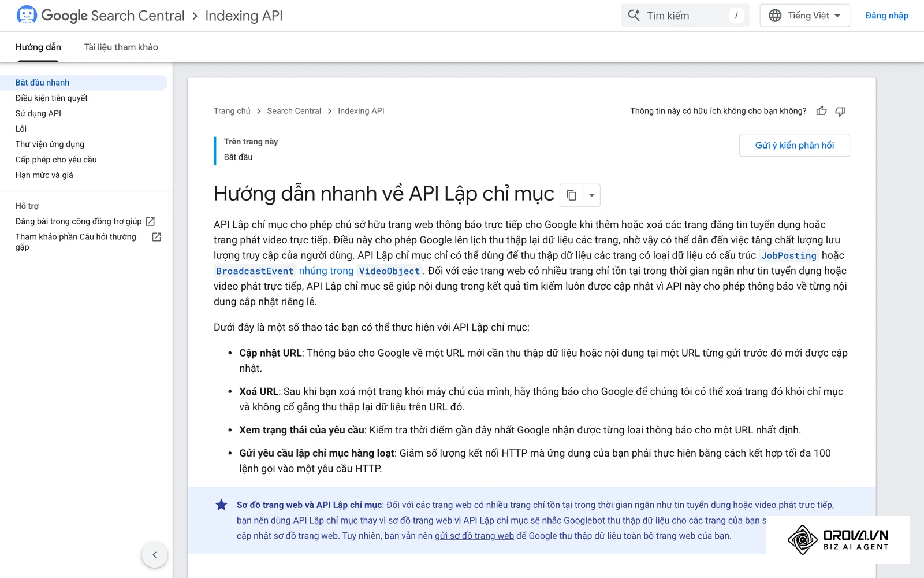This screenshot has width=924, height=578.
Task: Click the Đăng nhập sign-in link
Action: coord(886,16)
